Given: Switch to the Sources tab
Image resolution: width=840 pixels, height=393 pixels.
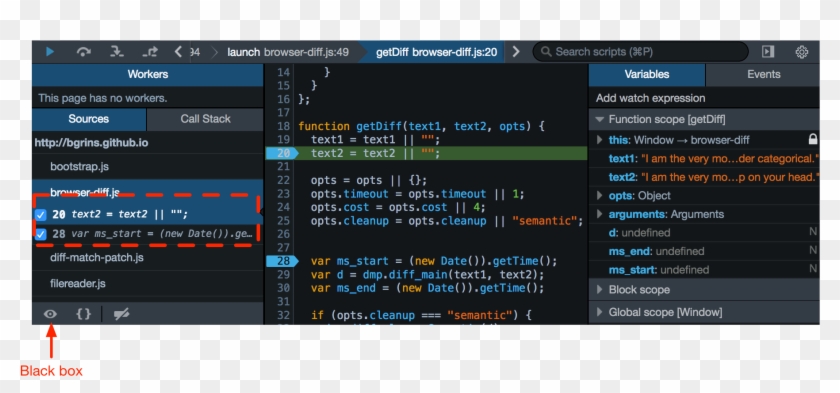Looking at the screenshot, I should [89, 119].
